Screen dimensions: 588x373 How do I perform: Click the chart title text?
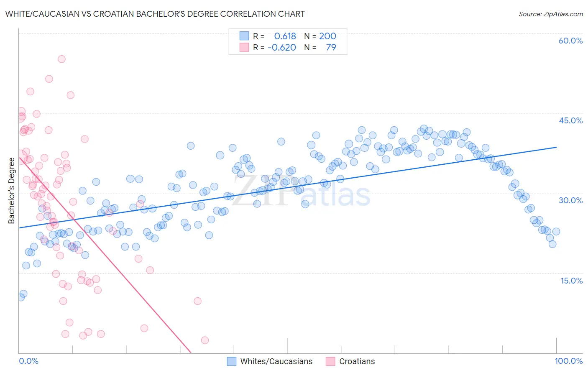(155, 14)
